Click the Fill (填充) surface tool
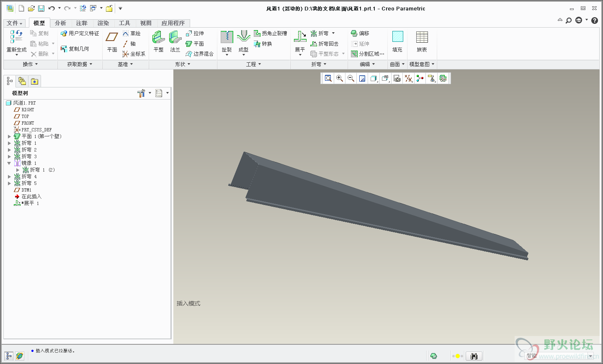This screenshot has height=364, width=603. pyautogui.click(x=397, y=42)
